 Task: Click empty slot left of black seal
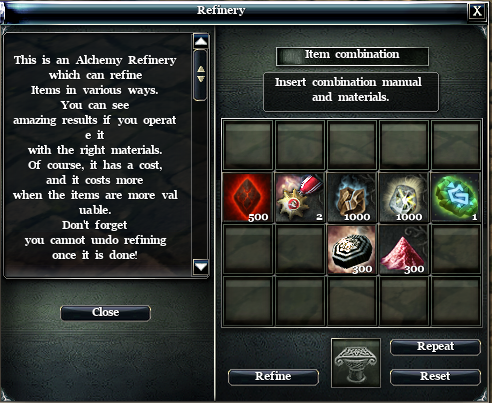(300, 250)
